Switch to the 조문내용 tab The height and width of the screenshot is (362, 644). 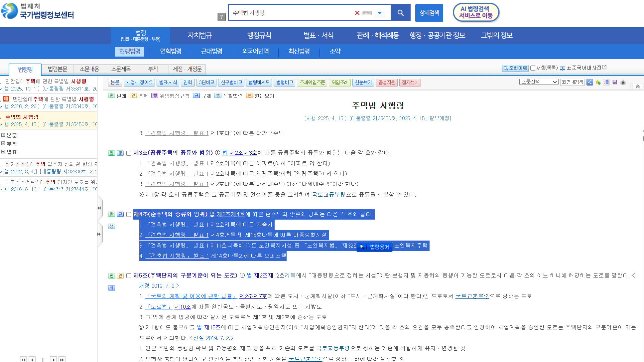coord(90,69)
